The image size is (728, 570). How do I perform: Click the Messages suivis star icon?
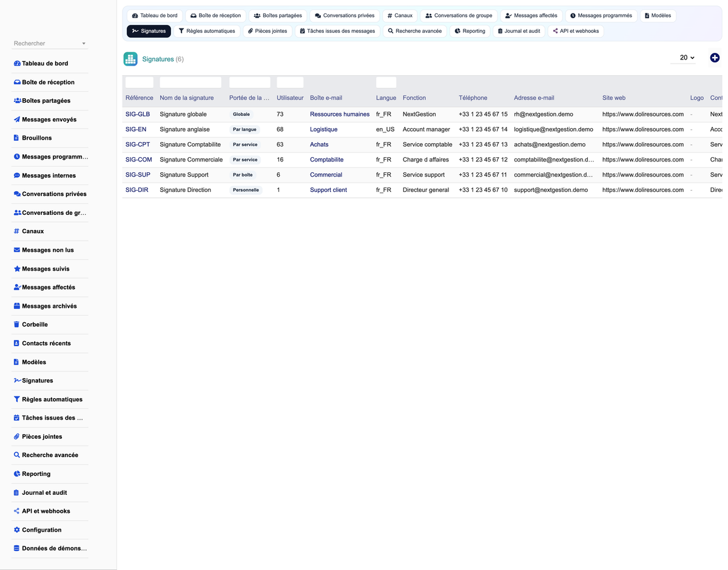(x=17, y=269)
